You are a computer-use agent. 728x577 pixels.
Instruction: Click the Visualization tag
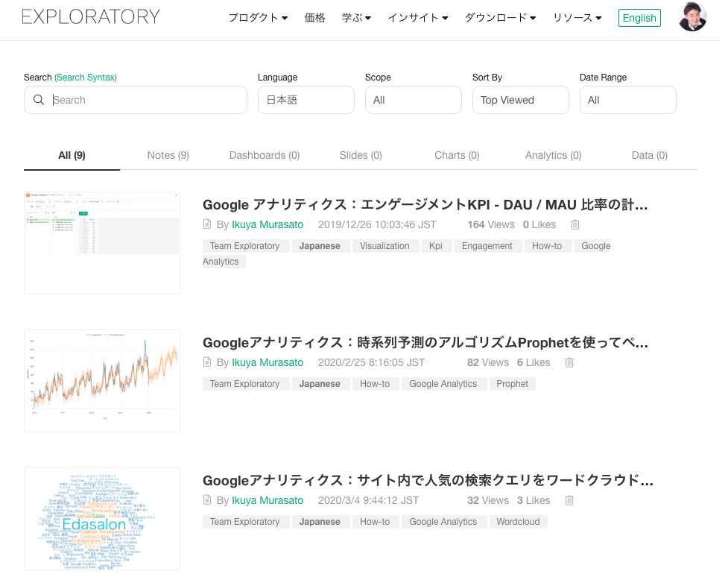click(x=385, y=246)
